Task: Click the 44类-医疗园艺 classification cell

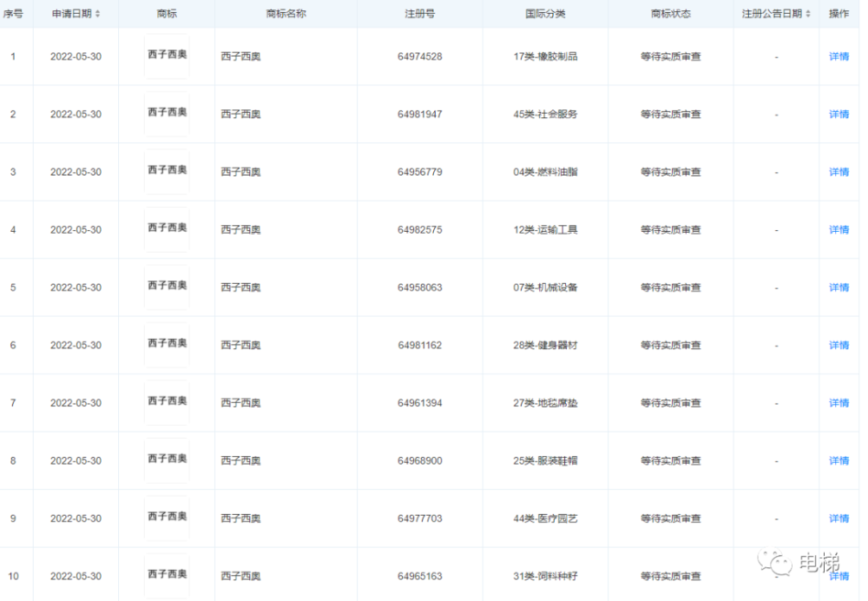Action: 545,518
